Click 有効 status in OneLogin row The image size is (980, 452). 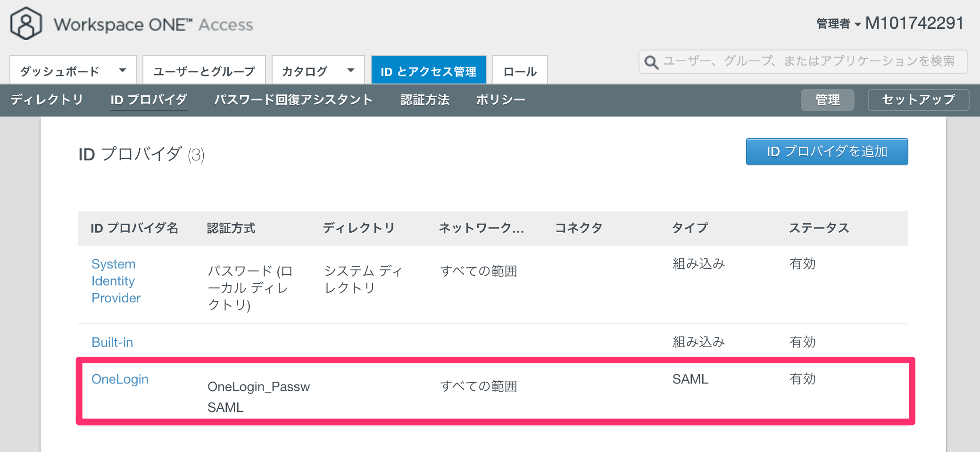[x=802, y=378]
